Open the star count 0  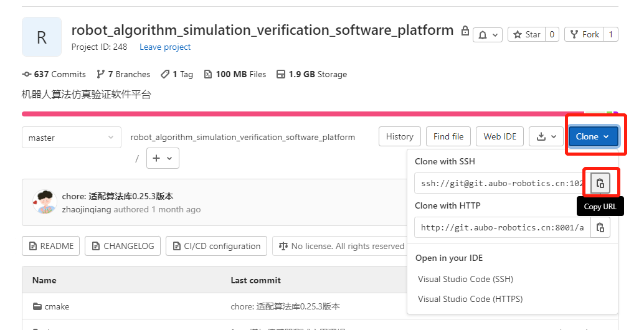tap(552, 34)
